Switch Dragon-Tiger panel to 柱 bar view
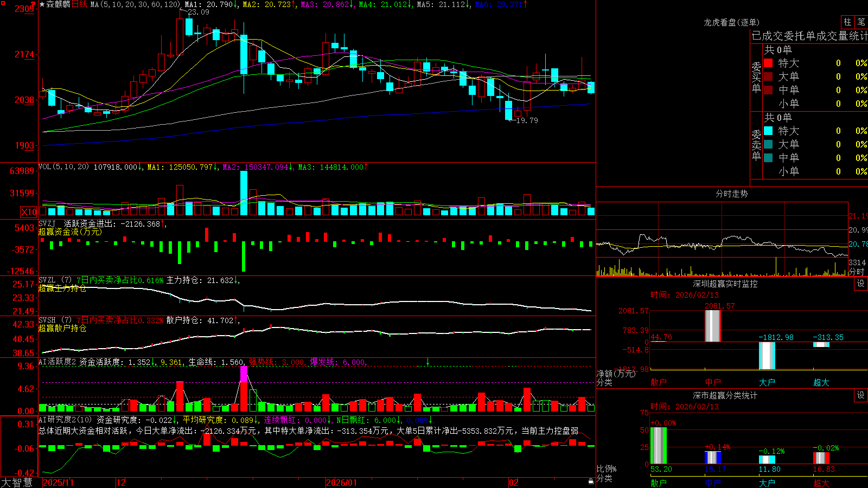 pos(847,22)
